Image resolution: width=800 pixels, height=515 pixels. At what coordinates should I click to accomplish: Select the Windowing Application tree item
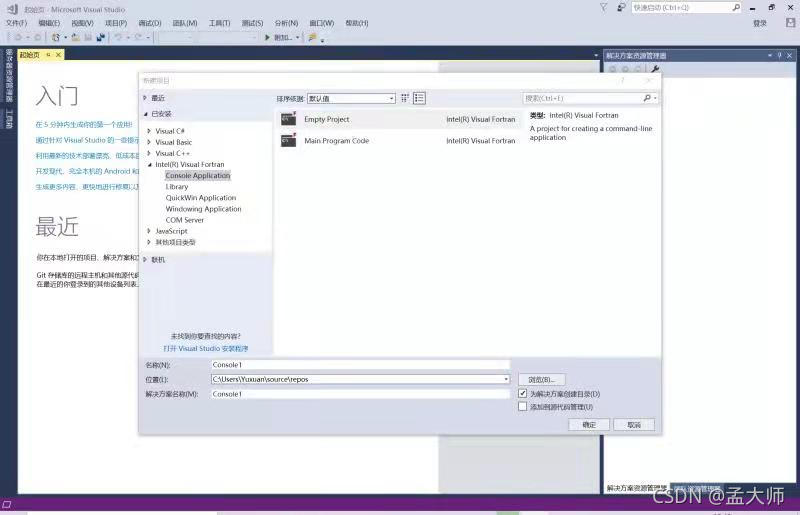[204, 209]
